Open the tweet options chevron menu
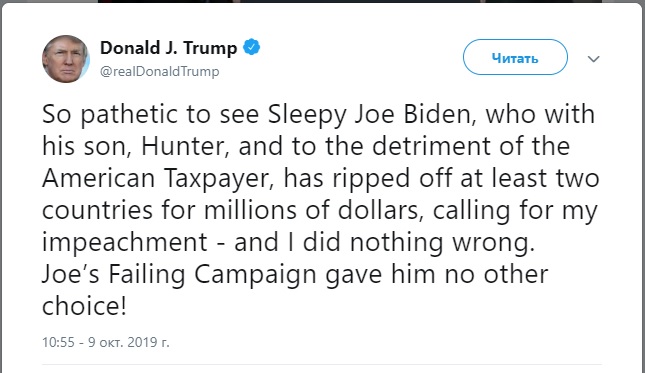 593,59
